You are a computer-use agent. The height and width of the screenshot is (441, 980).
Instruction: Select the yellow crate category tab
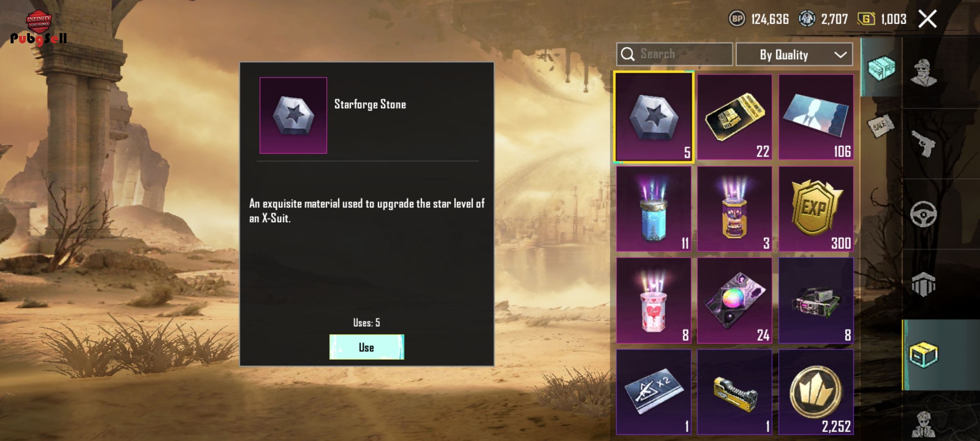(924, 354)
